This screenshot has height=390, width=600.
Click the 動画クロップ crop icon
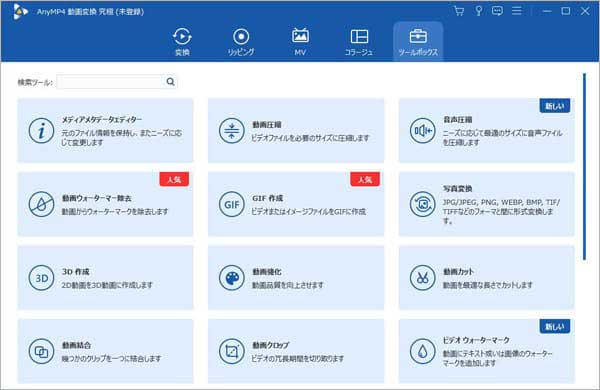coord(232,351)
